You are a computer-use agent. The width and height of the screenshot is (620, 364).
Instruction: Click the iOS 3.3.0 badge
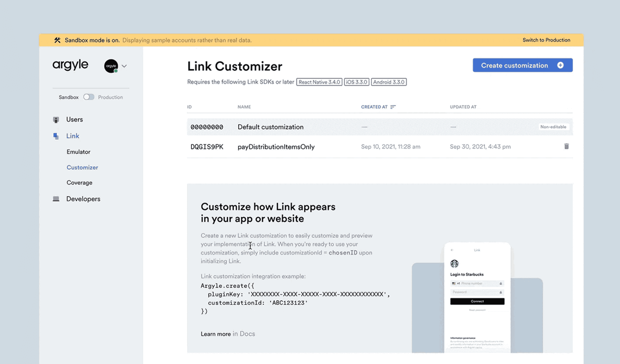tap(356, 82)
